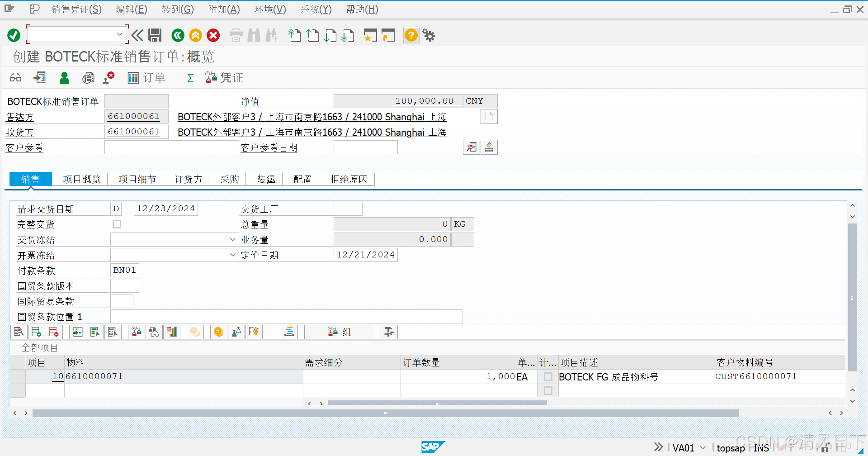This screenshot has height=456, width=868.
Task: Click customer material CUST6610000071 cell
Action: coord(780,376)
